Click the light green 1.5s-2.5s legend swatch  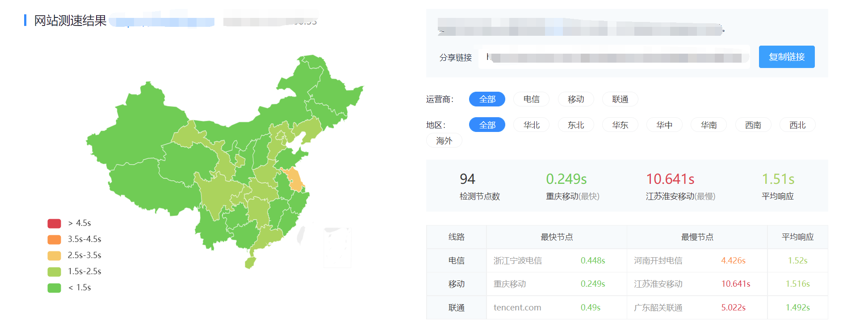(54, 272)
